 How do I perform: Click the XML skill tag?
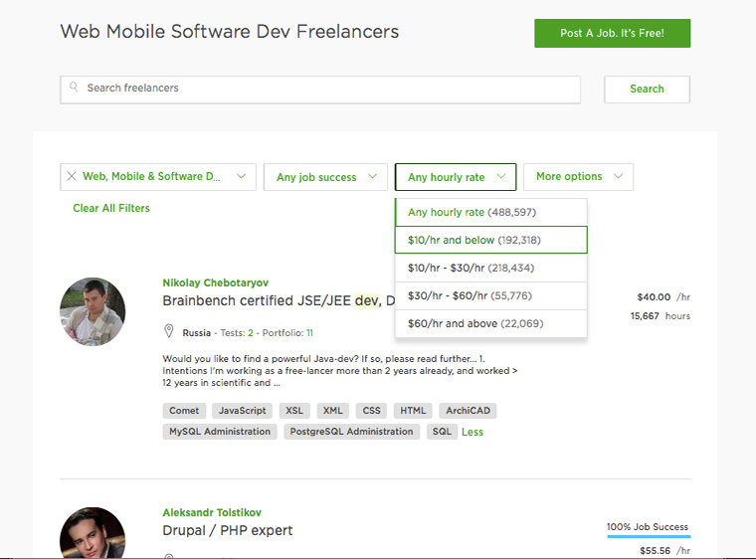332,411
